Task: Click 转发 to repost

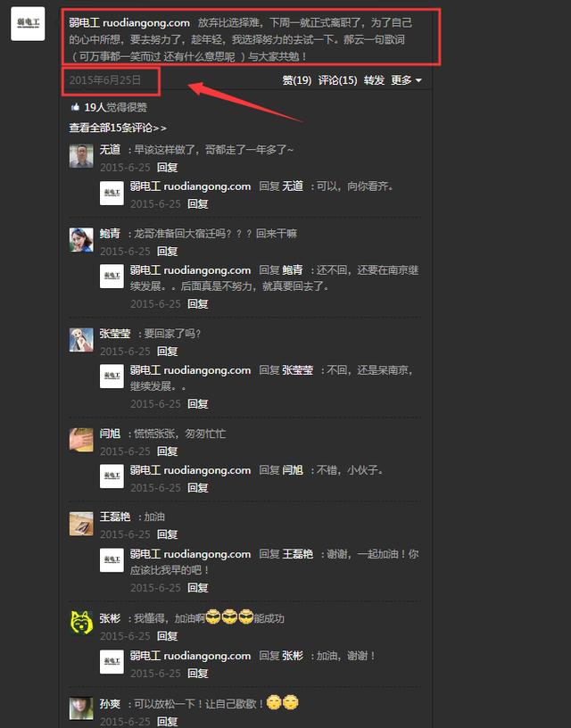Action: pos(374,80)
